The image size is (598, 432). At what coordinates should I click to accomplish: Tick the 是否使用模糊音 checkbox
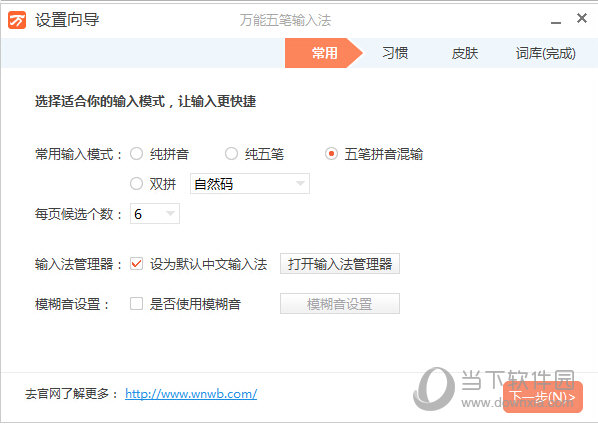[137, 304]
